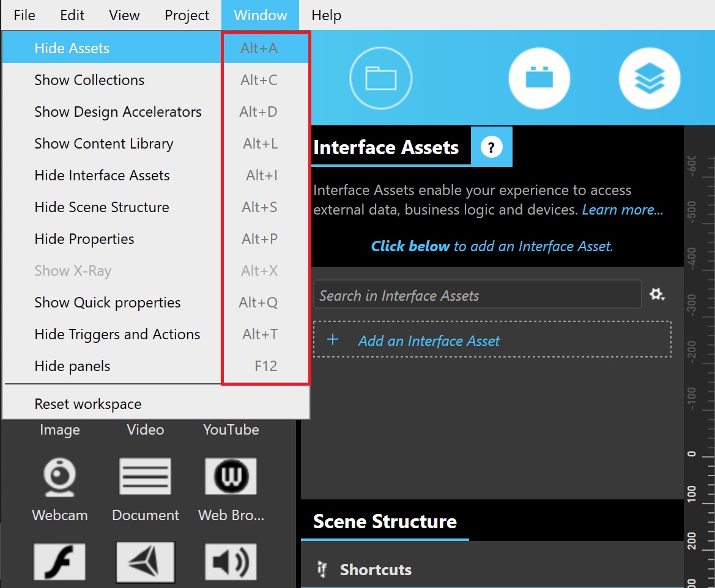Select the Image asset label

[60, 430]
